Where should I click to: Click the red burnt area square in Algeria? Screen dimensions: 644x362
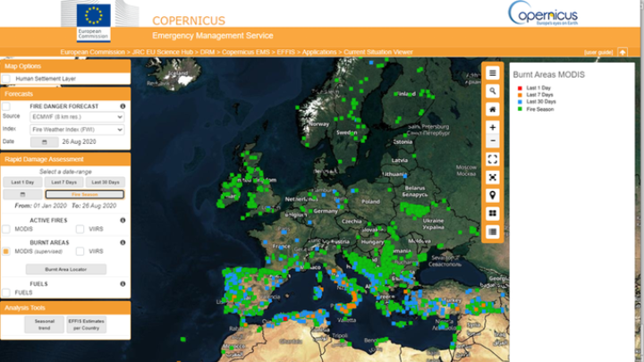(285, 318)
